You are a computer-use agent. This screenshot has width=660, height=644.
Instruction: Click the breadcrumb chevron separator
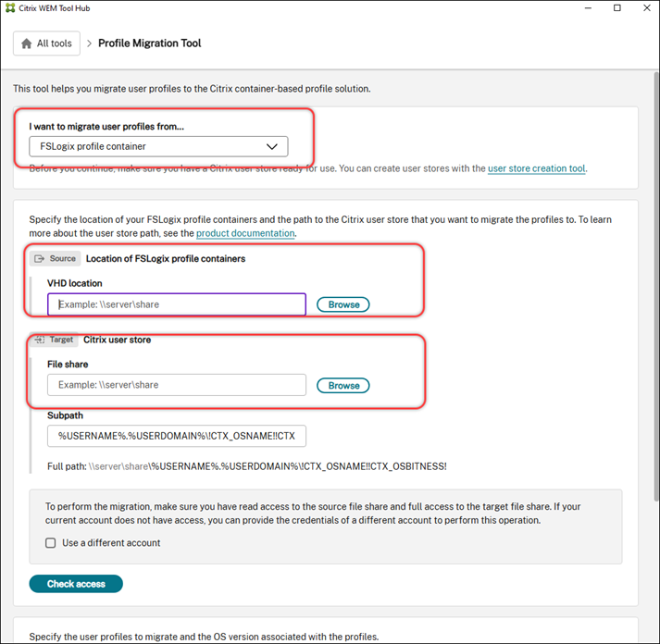(89, 43)
